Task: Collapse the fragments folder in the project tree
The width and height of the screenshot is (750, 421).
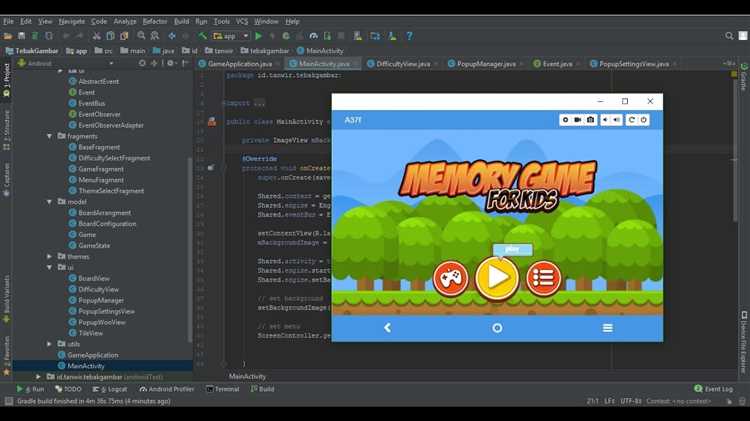Action: (49, 136)
